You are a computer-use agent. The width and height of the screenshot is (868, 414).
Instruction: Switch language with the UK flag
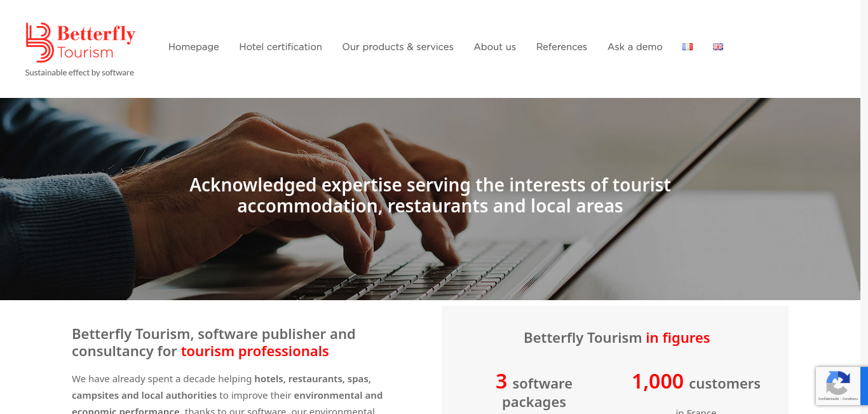point(718,46)
